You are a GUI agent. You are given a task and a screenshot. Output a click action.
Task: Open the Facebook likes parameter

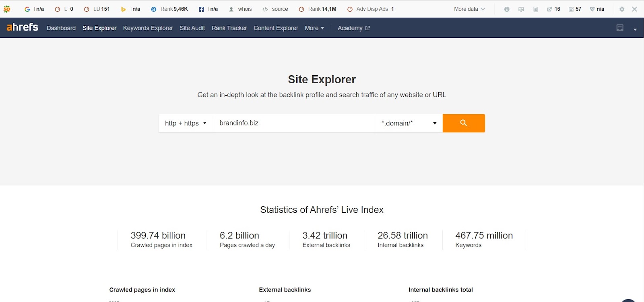point(208,9)
